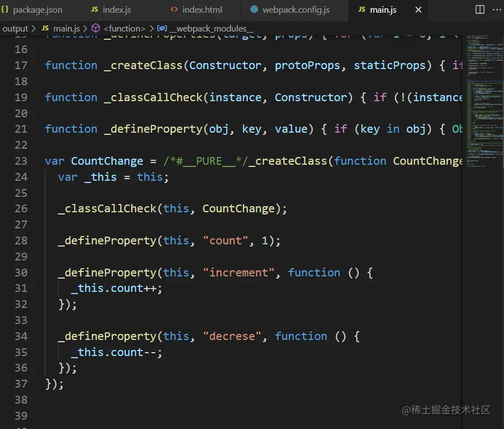
Task: Click line number 39 in the gutter
Action: 21,416
